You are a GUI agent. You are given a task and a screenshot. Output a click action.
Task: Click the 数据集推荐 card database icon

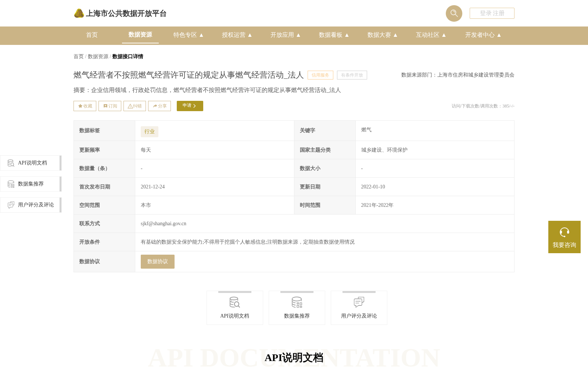[x=297, y=302]
